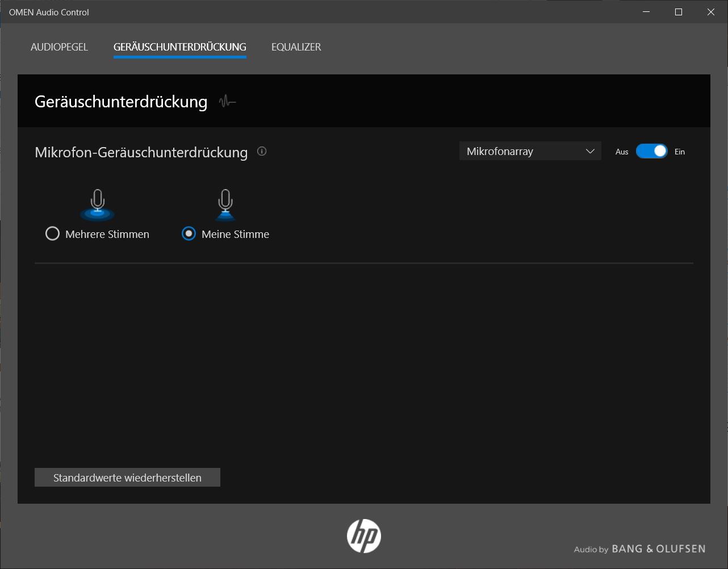The height and width of the screenshot is (569, 728).
Task: Click the microphone icon above Mehrere Stimmen
Action: pyautogui.click(x=98, y=204)
